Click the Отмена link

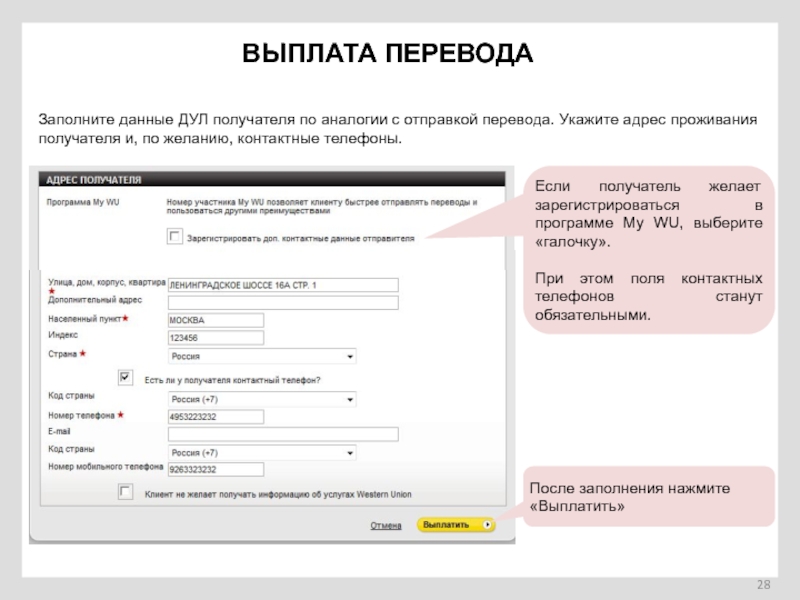(386, 525)
